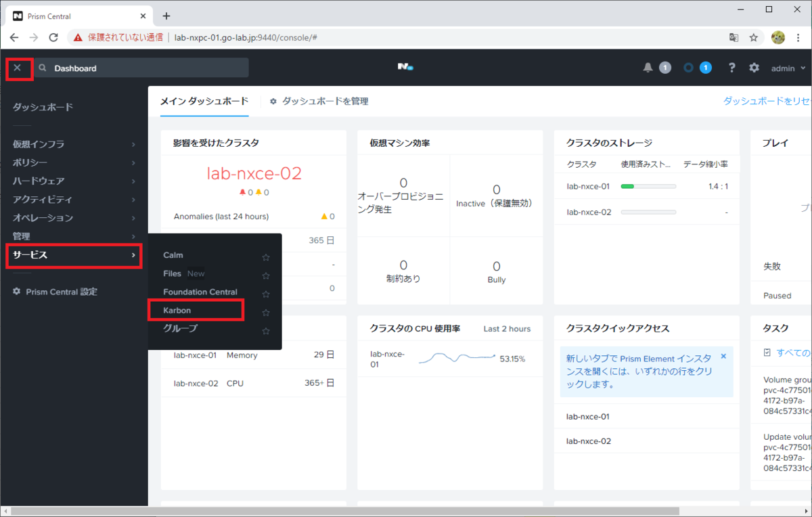Open the Chrome three-dot menu

point(798,37)
